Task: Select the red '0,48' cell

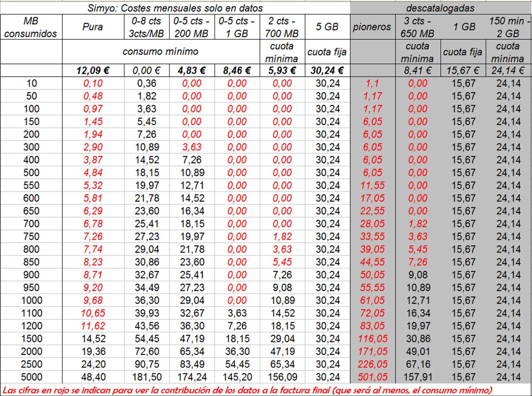Action: coord(93,96)
